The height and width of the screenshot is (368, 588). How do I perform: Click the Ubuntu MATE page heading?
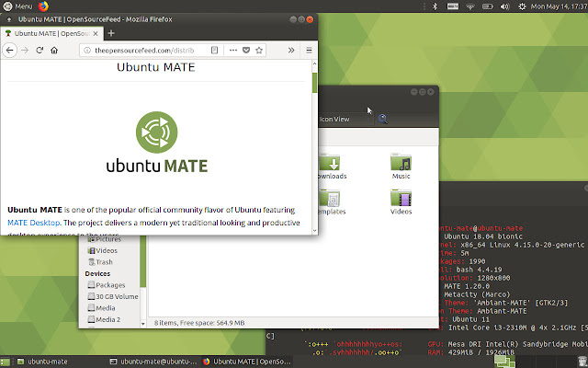[x=155, y=67]
